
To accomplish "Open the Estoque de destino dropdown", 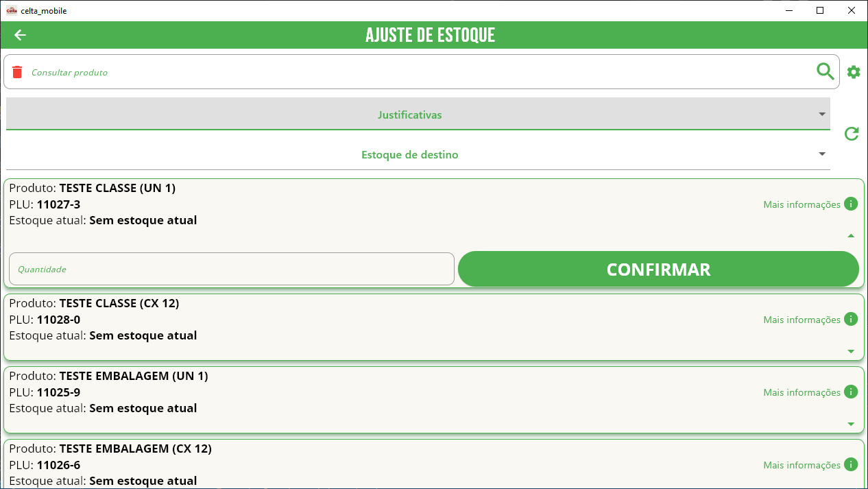I will point(418,154).
